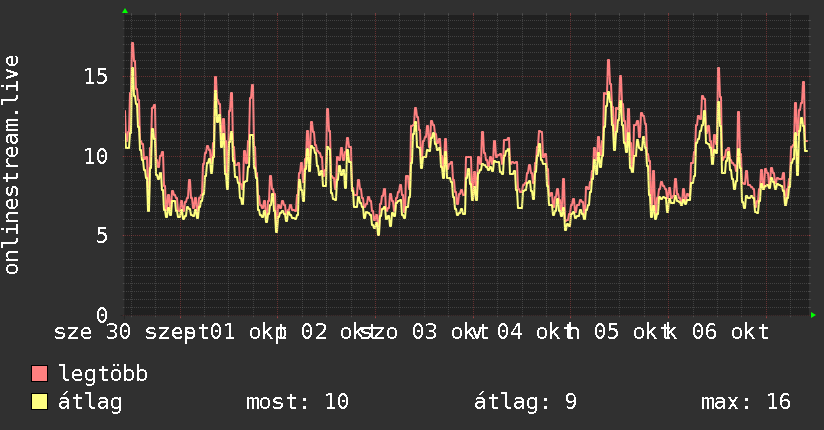
Task: Click the 5 y-axis tick label
Action: click(102, 236)
